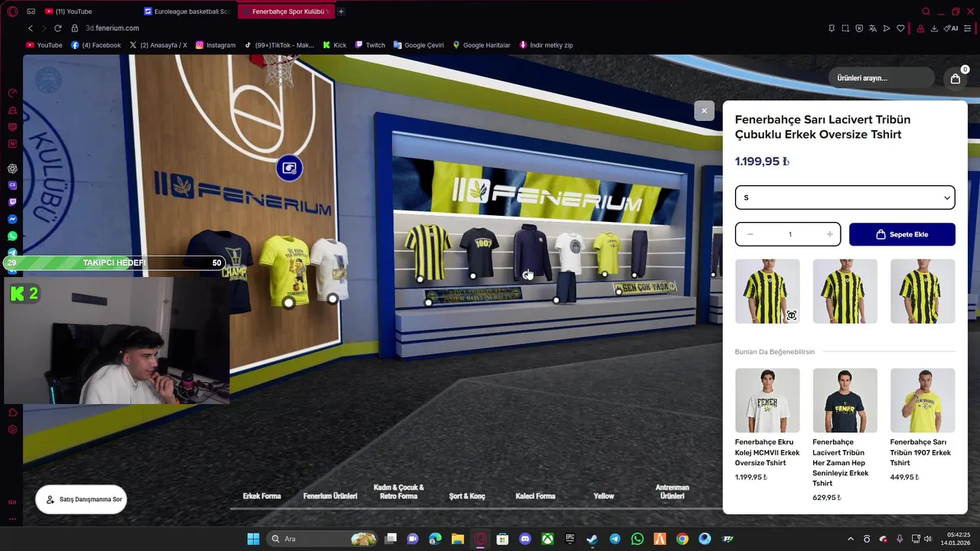980x551 pixels.
Task: Open the snapshot capture tool icon
Action: pyautogui.click(x=845, y=28)
